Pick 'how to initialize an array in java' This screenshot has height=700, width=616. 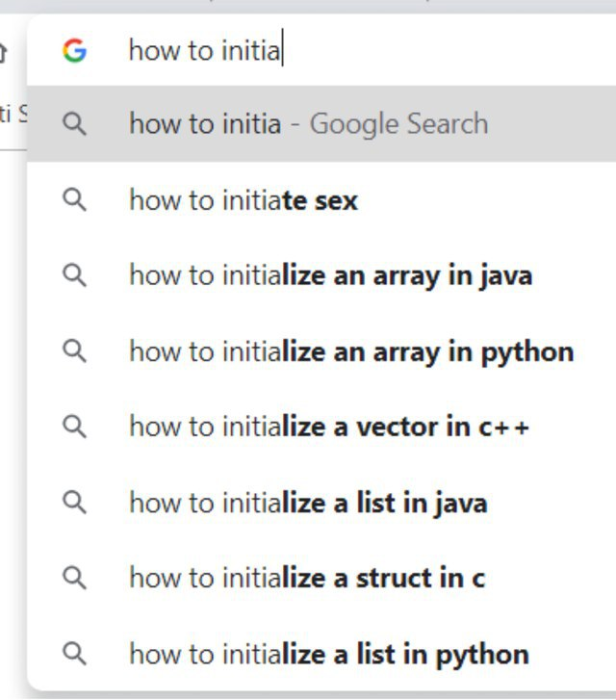330,275
